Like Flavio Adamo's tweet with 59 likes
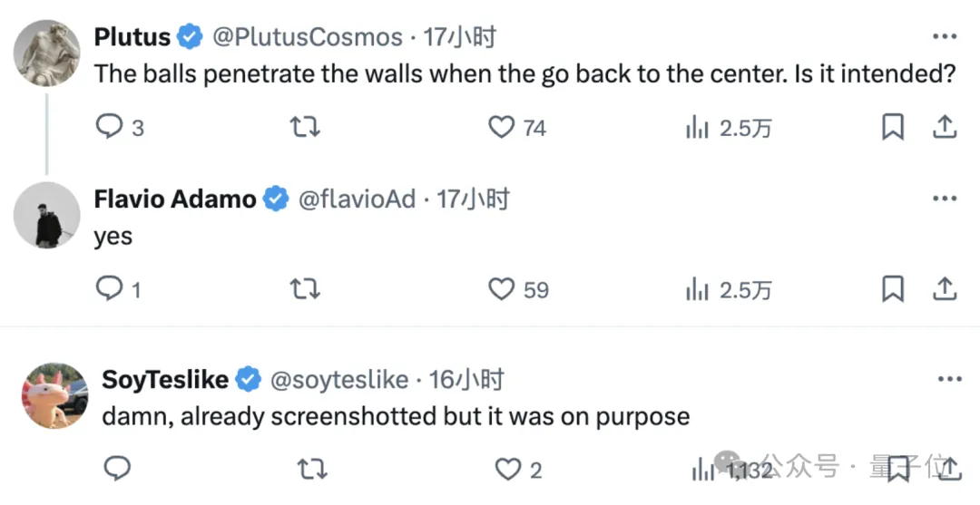This screenshot has height=505, width=980. [502, 289]
